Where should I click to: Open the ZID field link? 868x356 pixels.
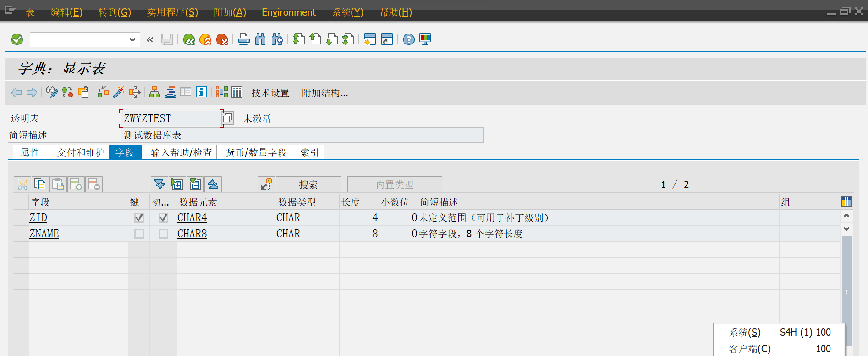pos(38,217)
